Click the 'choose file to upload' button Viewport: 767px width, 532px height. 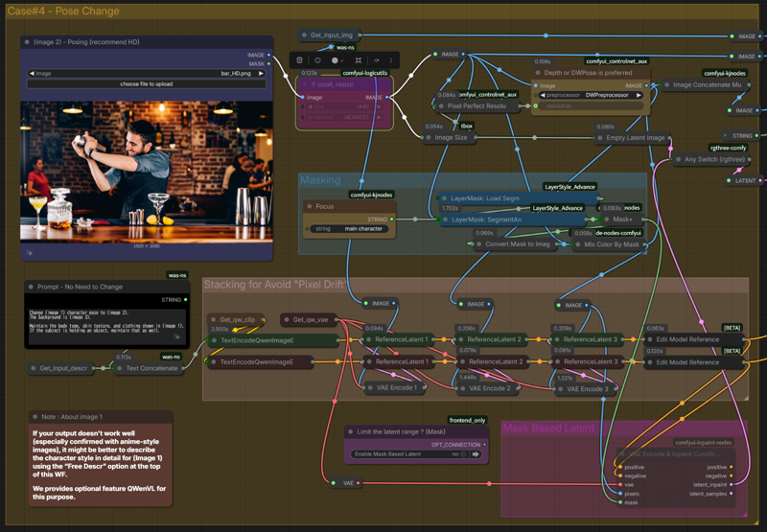coord(147,84)
